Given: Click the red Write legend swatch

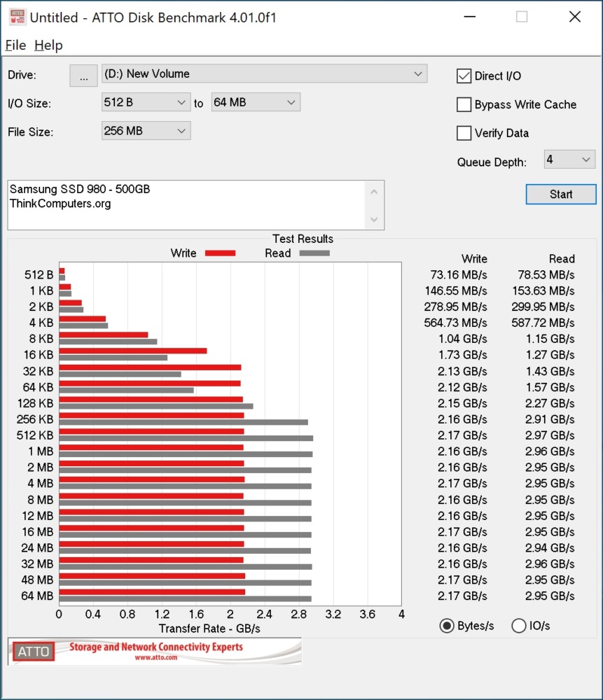Looking at the screenshot, I should click(x=220, y=253).
